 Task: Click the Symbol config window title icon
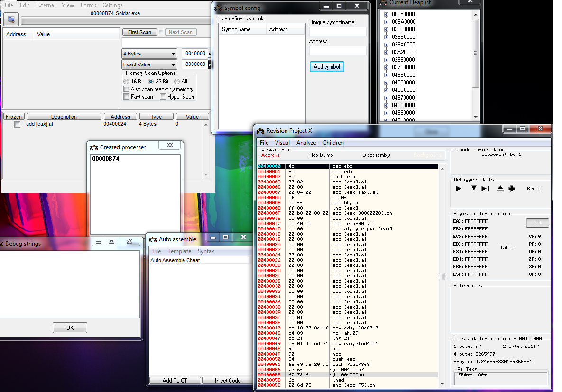218,8
